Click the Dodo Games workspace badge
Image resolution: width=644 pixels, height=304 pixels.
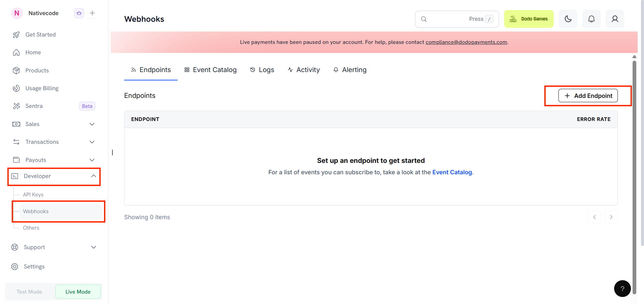tap(529, 19)
